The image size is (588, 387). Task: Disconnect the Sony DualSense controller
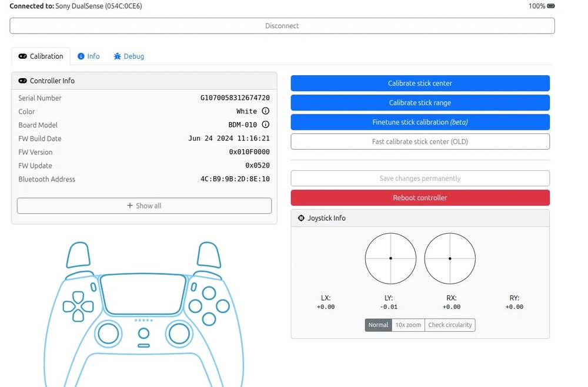click(x=281, y=25)
